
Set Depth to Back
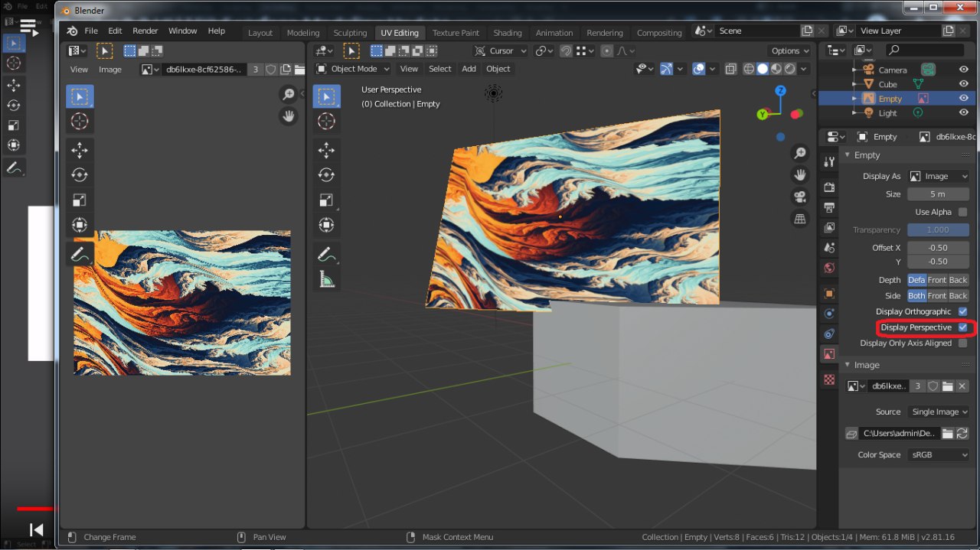(959, 280)
